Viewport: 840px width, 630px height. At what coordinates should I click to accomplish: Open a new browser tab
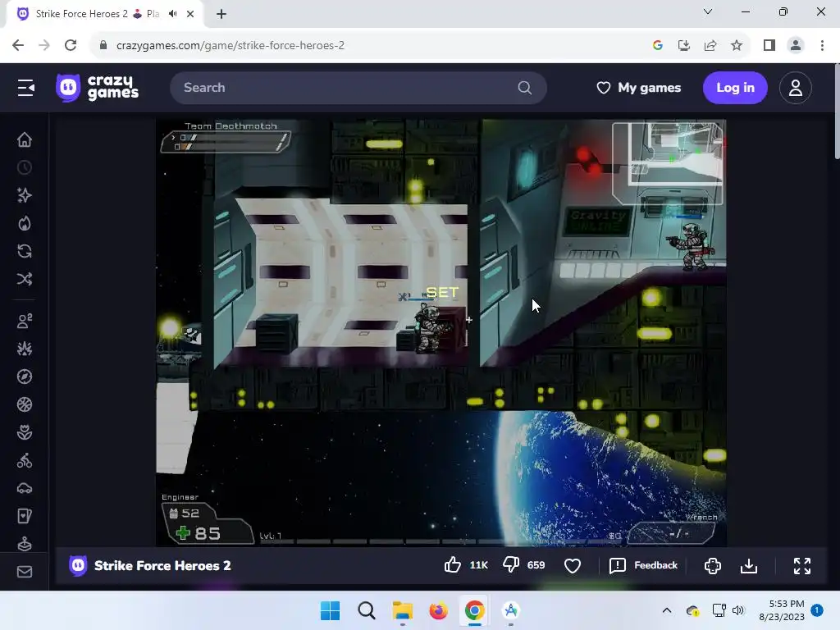[x=221, y=14]
